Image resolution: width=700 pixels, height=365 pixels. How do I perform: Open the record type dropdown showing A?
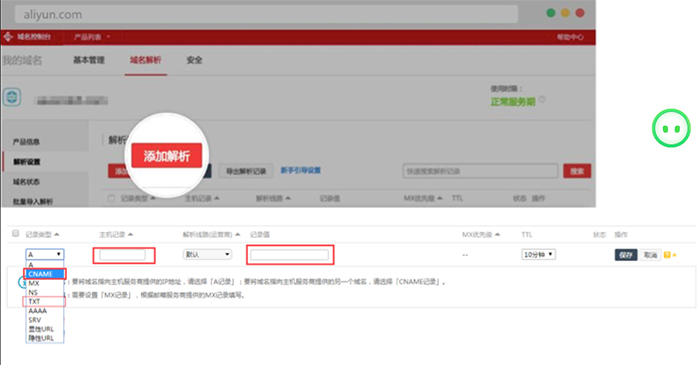pos(45,254)
